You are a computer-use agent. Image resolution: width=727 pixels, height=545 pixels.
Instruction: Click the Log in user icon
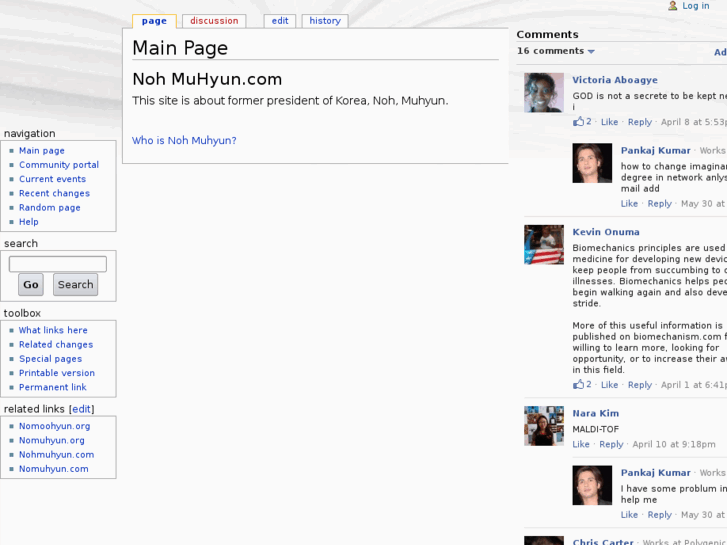coord(672,6)
